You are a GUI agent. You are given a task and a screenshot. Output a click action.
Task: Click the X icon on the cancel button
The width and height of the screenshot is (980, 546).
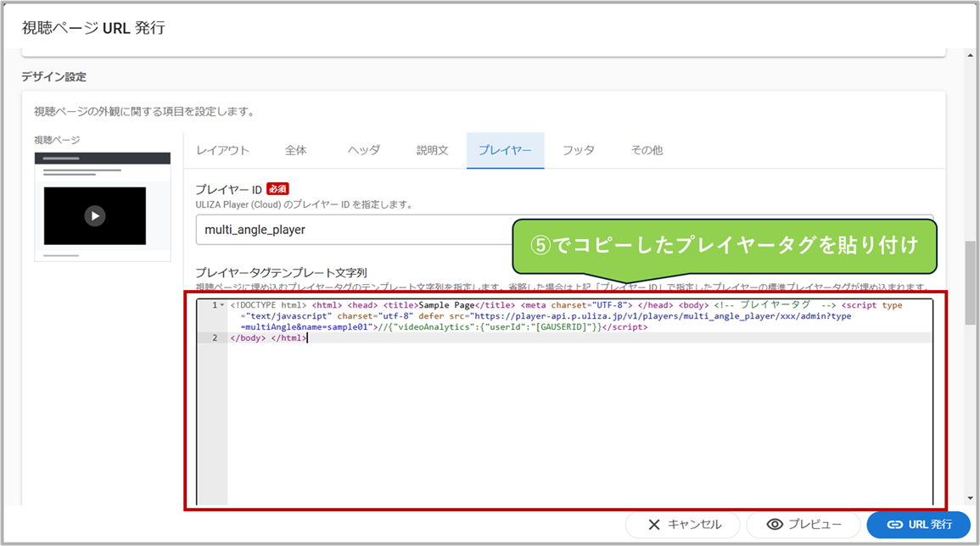pyautogui.click(x=653, y=525)
